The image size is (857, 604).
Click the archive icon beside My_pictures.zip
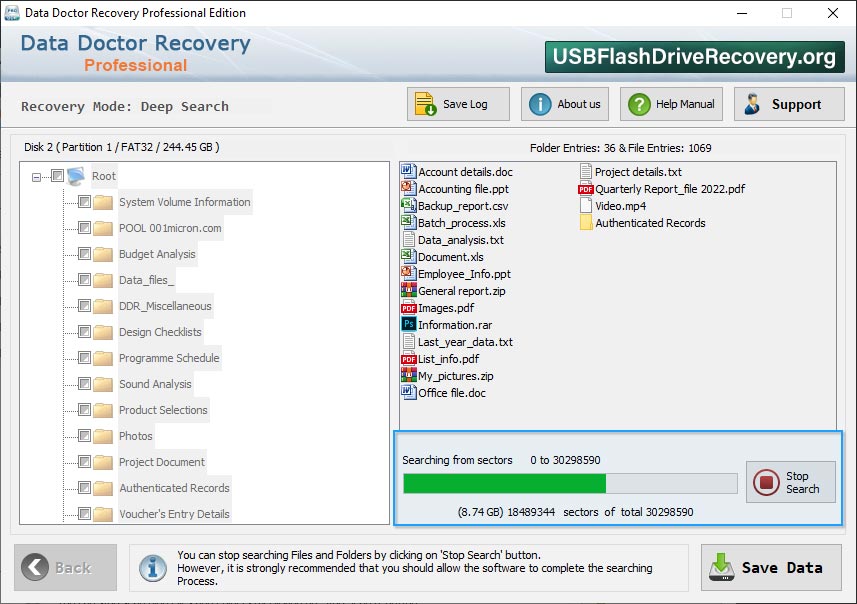[408, 376]
